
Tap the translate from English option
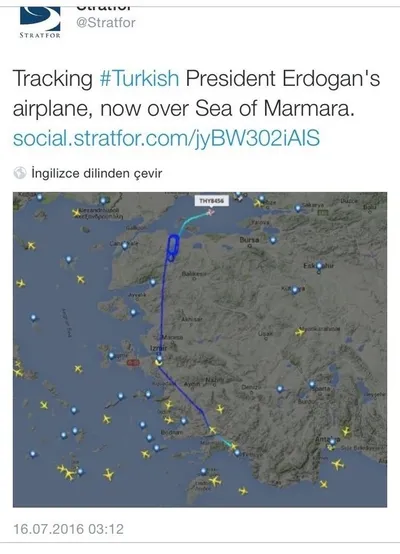96,173
